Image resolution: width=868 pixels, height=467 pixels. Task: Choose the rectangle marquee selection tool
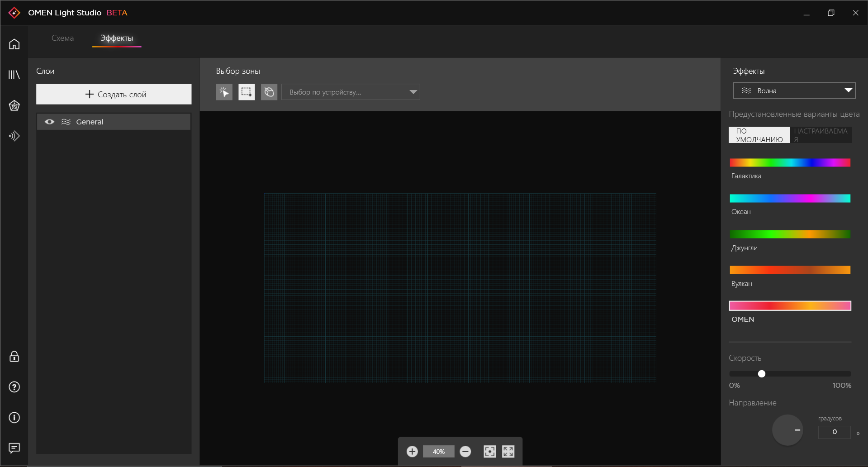tap(247, 92)
